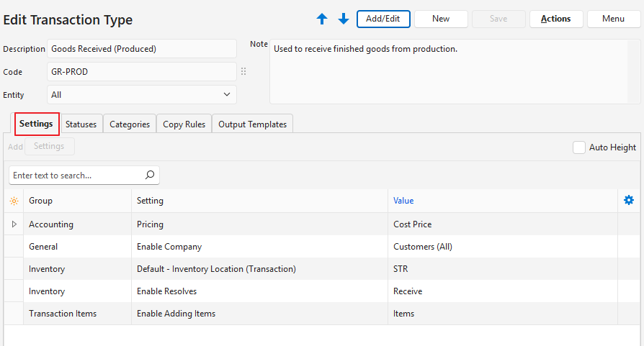Image resolution: width=644 pixels, height=346 pixels.
Task: Select the Copy Rules tab
Action: (184, 124)
